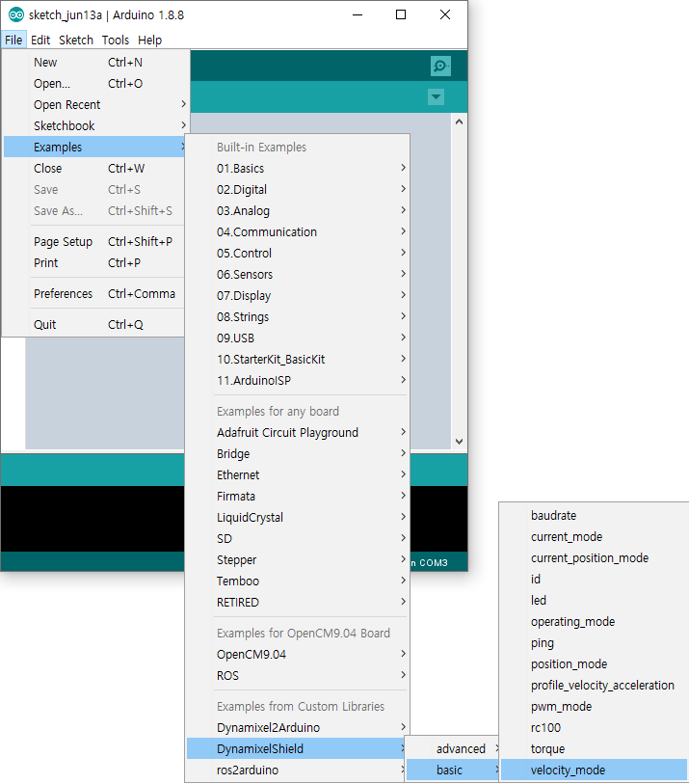The height and width of the screenshot is (784, 689).
Task: Click the Arduino logo in title bar
Action: pos(16,14)
